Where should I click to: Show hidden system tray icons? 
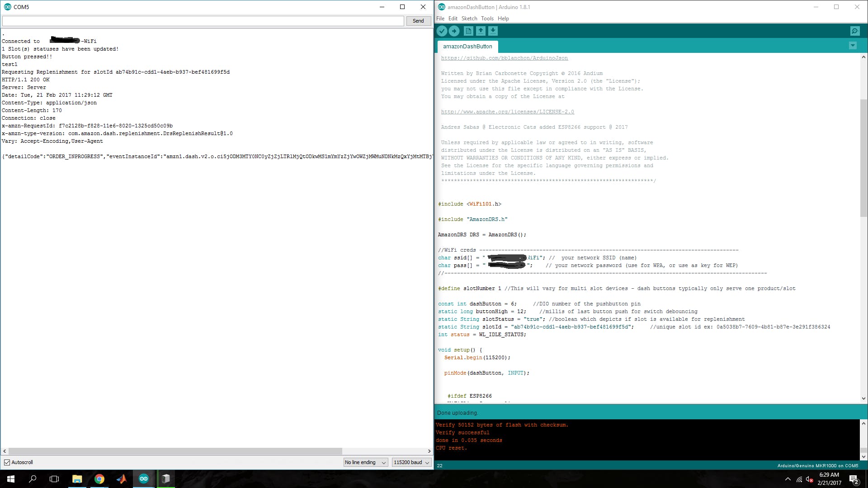click(788, 479)
